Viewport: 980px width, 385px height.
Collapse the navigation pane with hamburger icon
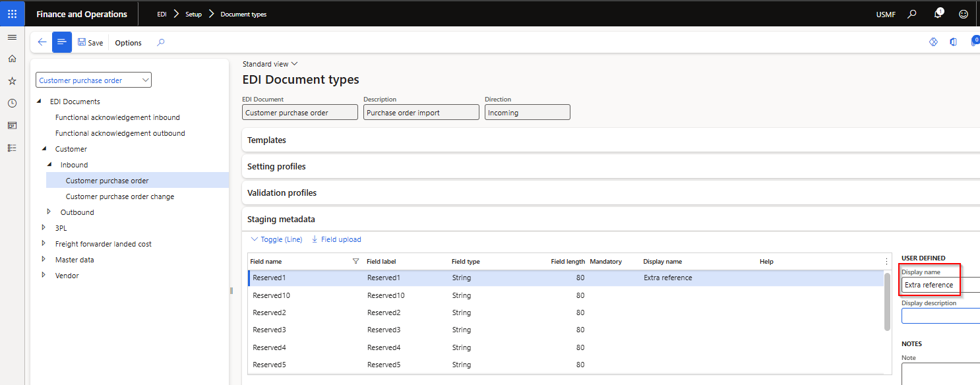coord(12,37)
